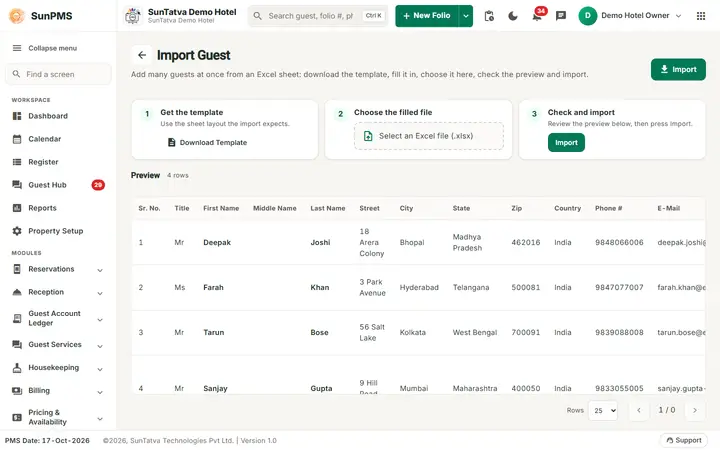Go to the next page arrow

point(695,411)
